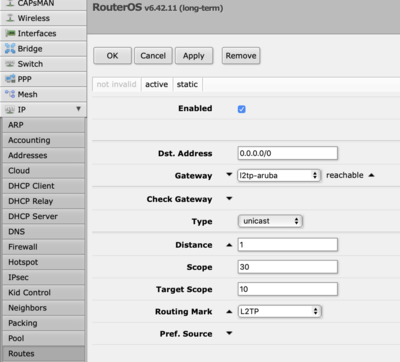Open Packing submenu
This screenshot has width=400, height=362.
point(43,323)
